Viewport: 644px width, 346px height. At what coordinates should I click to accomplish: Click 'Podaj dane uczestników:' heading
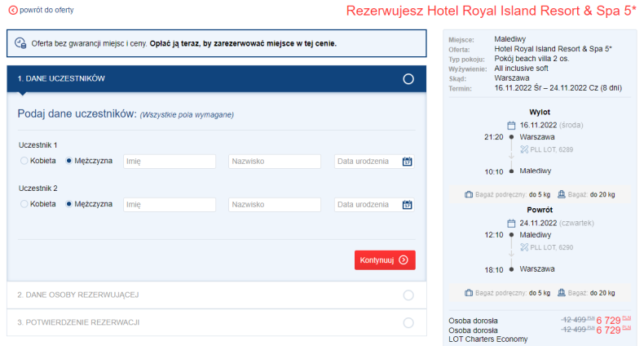[x=77, y=113]
